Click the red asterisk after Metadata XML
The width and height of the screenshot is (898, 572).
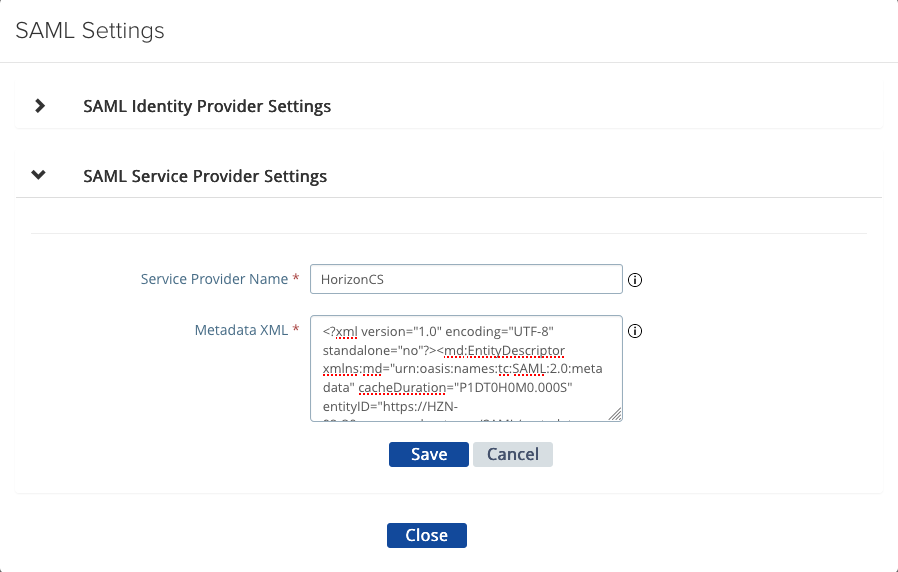(296, 330)
